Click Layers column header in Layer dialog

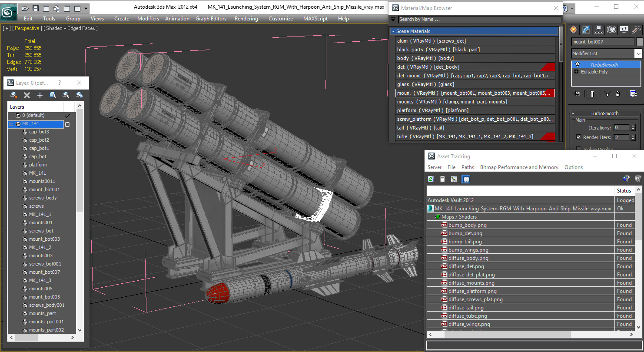[36, 107]
